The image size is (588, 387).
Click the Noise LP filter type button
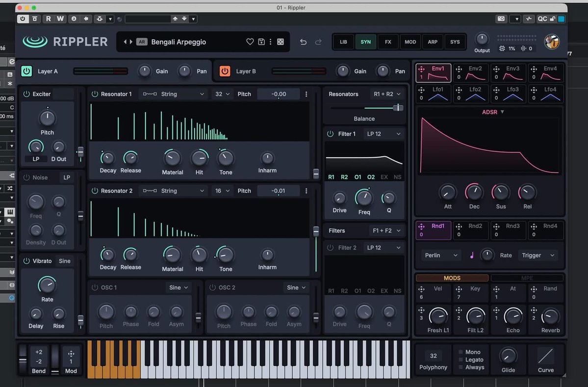(x=67, y=177)
